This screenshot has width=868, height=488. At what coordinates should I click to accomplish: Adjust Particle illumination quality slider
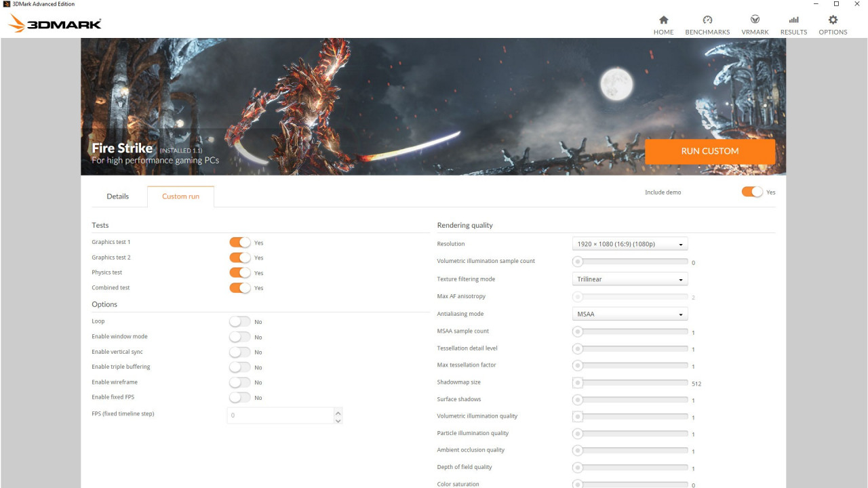pos(630,434)
